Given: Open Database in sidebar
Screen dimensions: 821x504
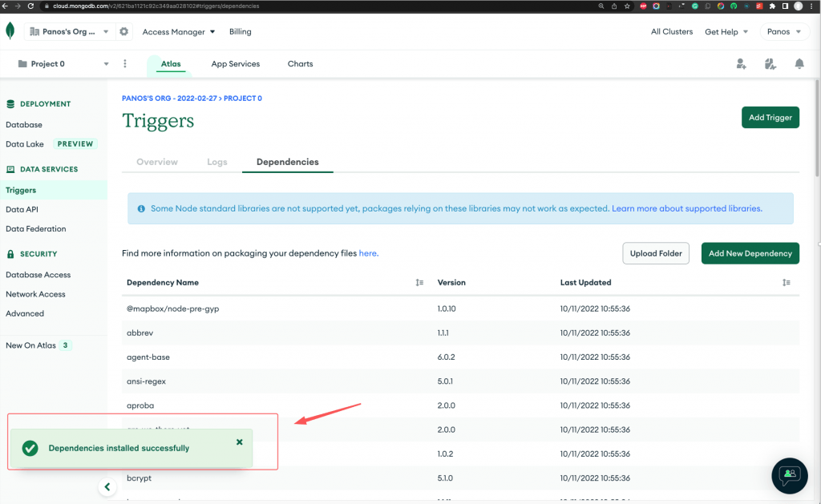Looking at the screenshot, I should [x=24, y=124].
